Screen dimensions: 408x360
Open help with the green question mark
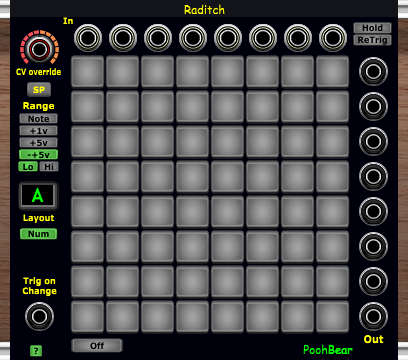click(x=36, y=351)
